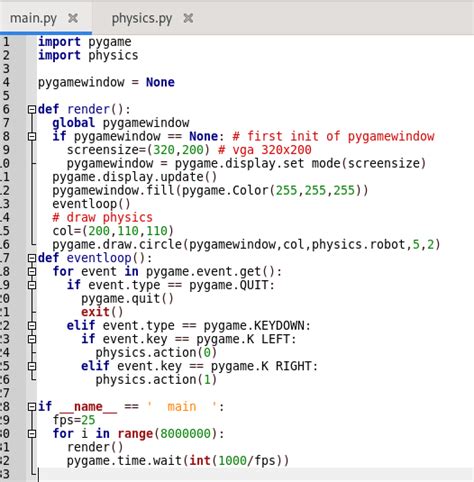The height and width of the screenshot is (482, 474).
Task: Place cursor on 'pygamewindow = None' line
Action: tap(106, 82)
